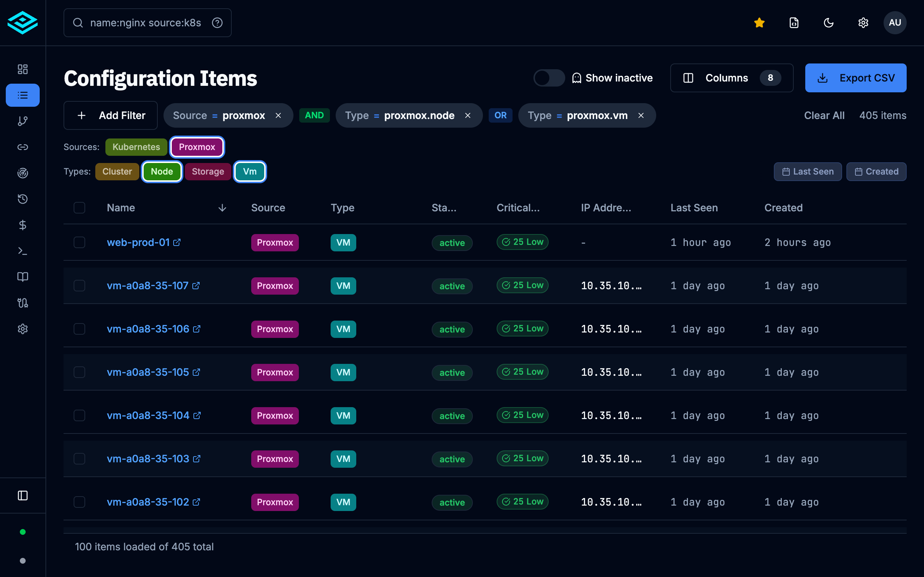Open the history clock icon in sidebar
The height and width of the screenshot is (577, 924).
[22, 199]
